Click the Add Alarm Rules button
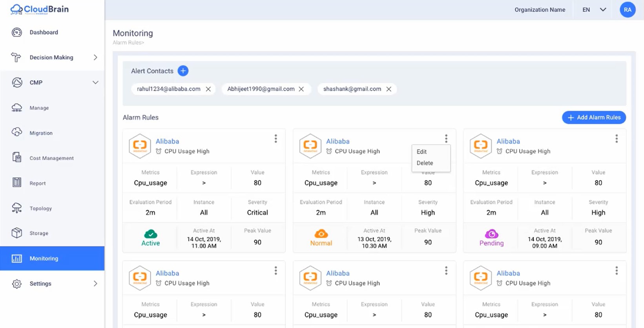The width and height of the screenshot is (644, 328). (x=594, y=118)
